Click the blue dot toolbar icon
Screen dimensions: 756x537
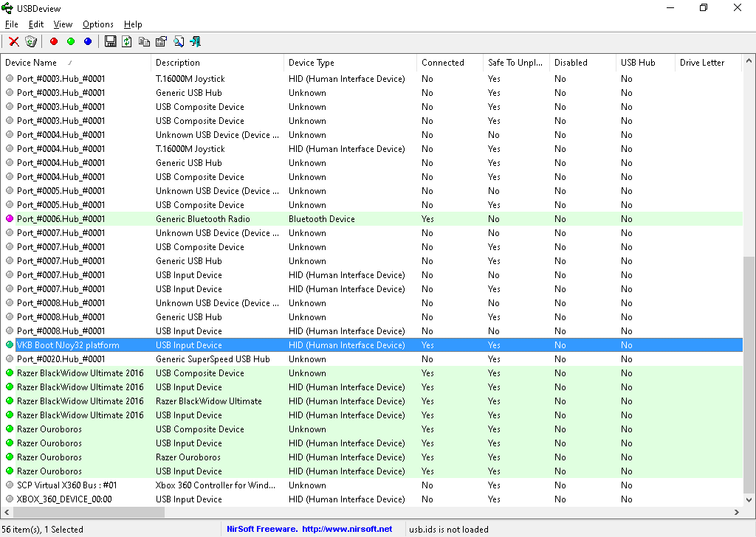(x=88, y=42)
